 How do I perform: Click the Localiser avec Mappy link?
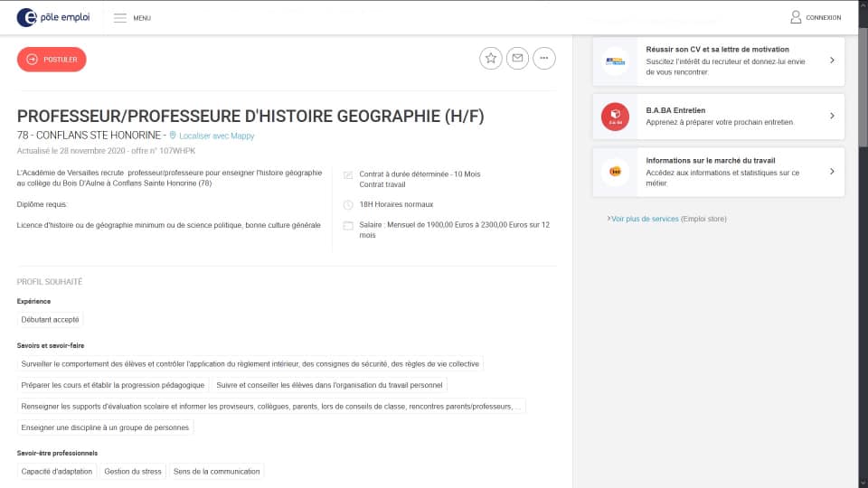[x=217, y=136]
